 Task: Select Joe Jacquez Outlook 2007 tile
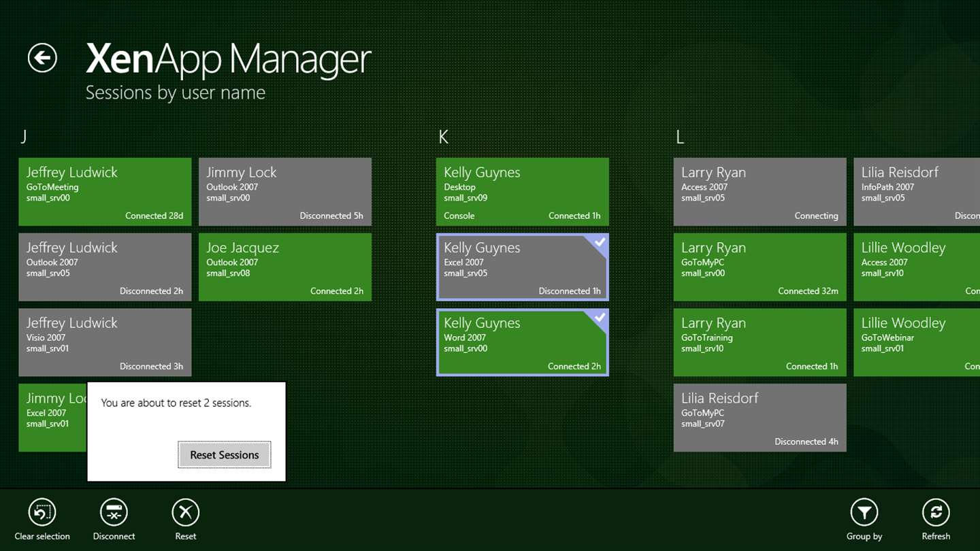click(285, 267)
